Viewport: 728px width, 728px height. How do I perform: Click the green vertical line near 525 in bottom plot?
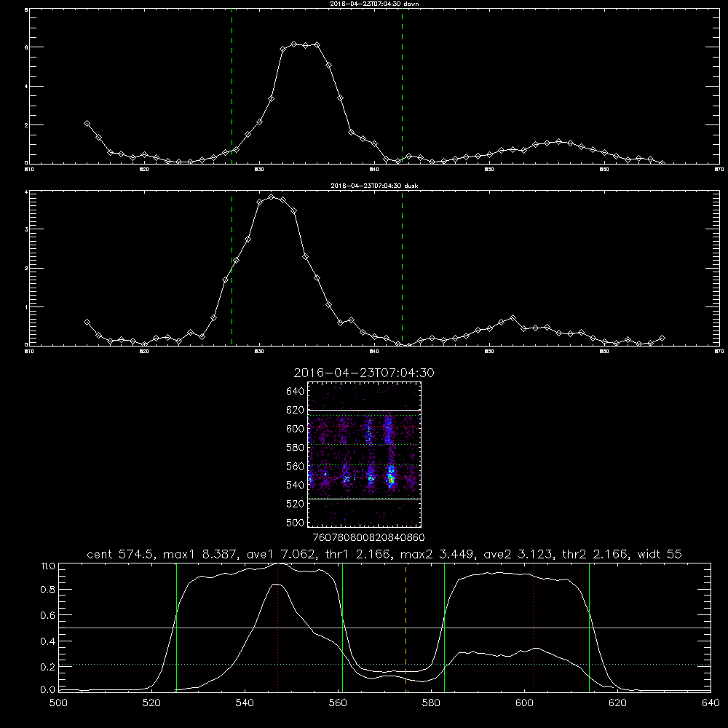point(176,628)
